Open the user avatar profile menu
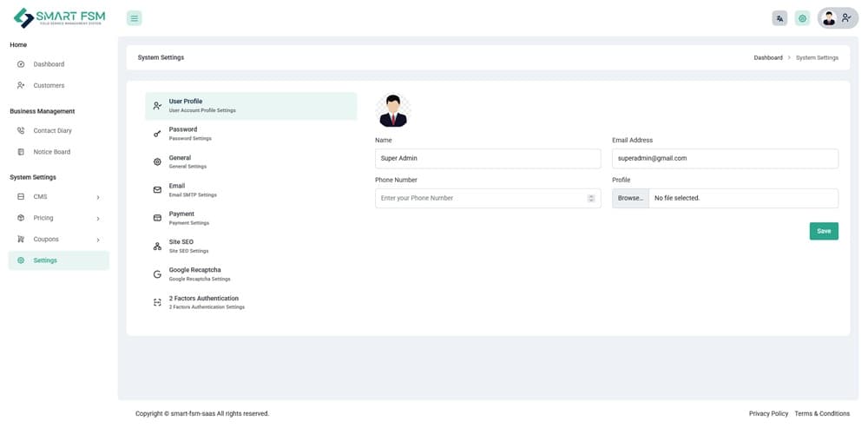Image resolution: width=868 pixels, height=428 pixels. click(837, 18)
